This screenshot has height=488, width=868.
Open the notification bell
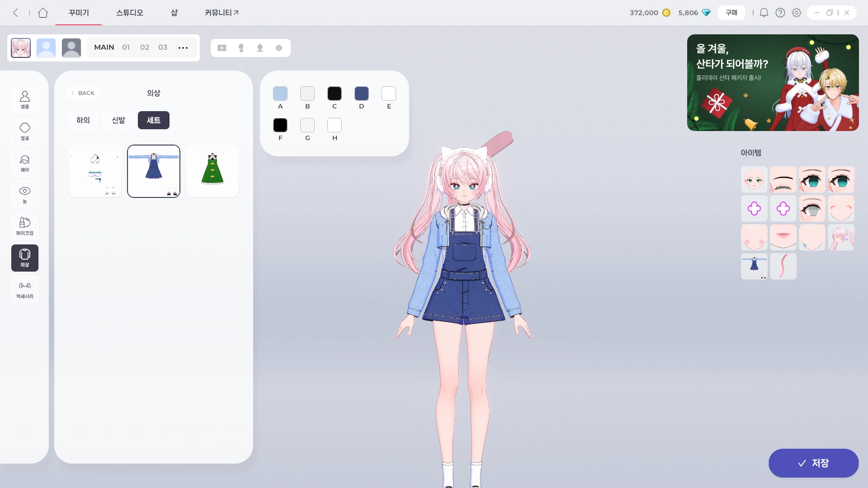(764, 13)
